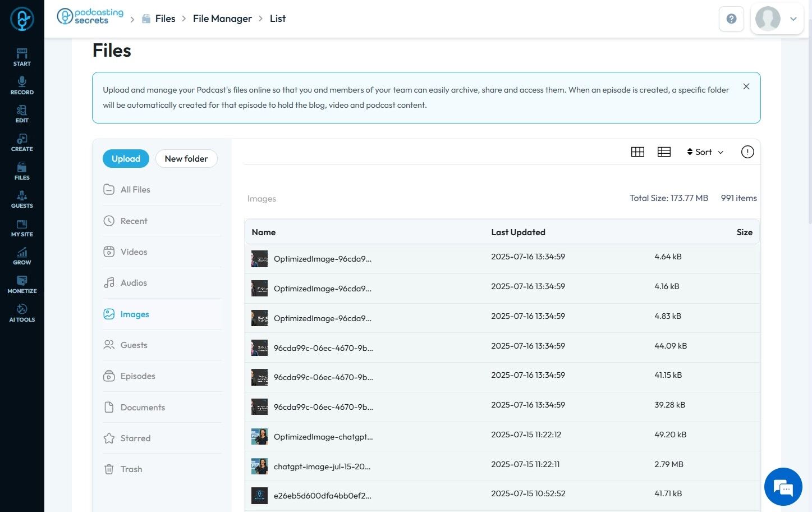Click the File Manager breadcrumb
The image size is (812, 512).
[222, 19]
